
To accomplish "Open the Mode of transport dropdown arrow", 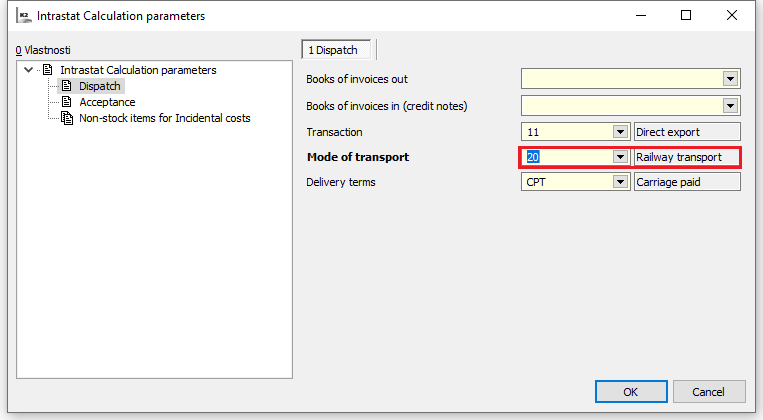I will tap(620, 157).
